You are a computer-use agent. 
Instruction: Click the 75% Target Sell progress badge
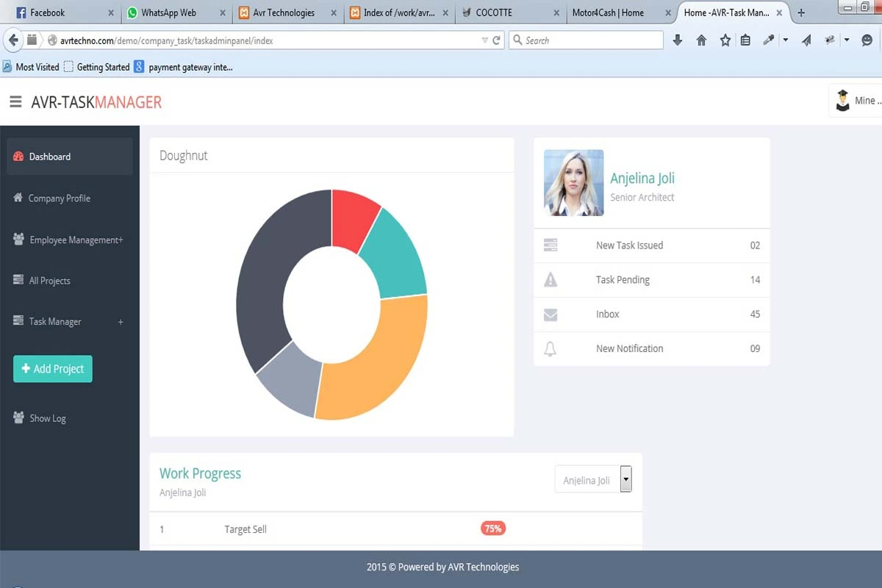point(492,528)
